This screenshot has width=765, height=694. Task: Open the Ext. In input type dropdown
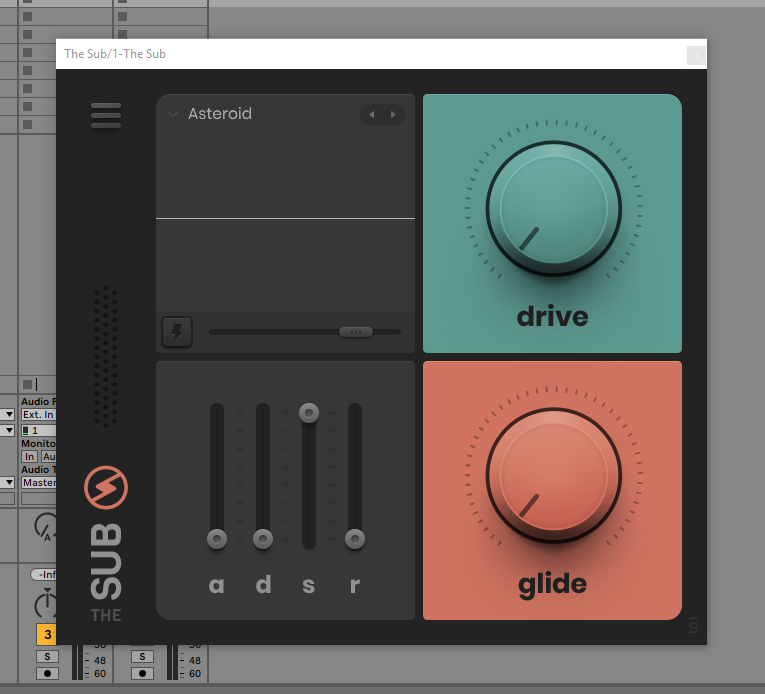click(39, 414)
